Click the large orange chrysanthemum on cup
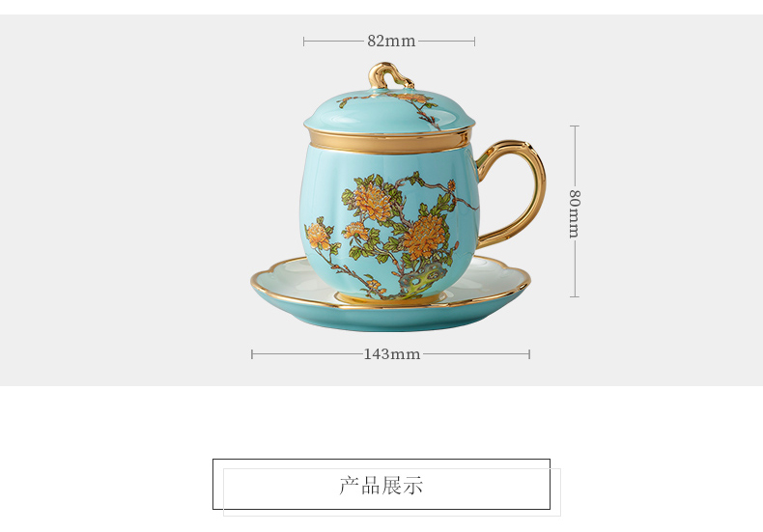Image resolution: width=763 pixels, height=532 pixels. coord(424,238)
